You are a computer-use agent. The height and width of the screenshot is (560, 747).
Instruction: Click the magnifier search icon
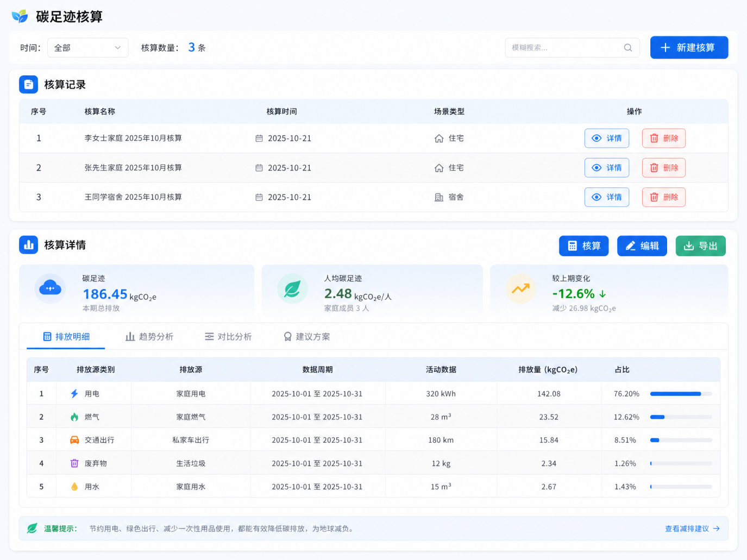628,48
